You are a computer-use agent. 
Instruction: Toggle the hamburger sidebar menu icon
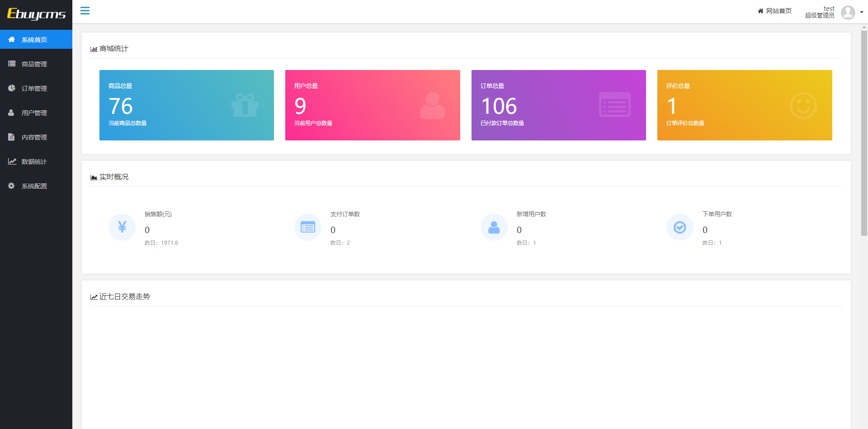tap(85, 11)
